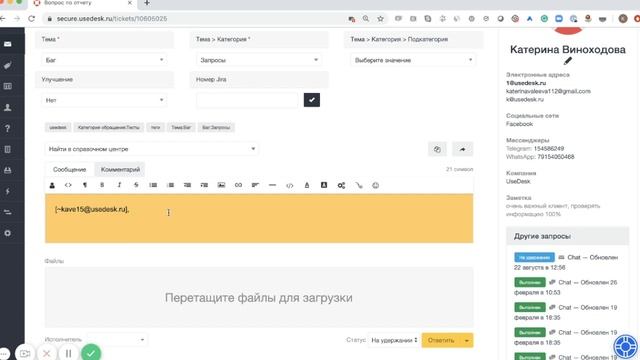Open the tickets mail icon in sidebar
The height and width of the screenshot is (360, 640).
click(8, 44)
